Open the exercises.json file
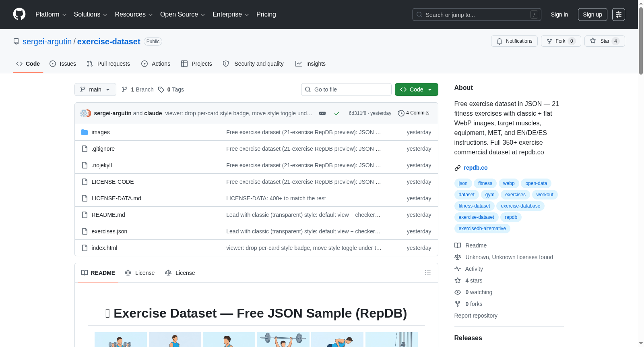 point(109,231)
